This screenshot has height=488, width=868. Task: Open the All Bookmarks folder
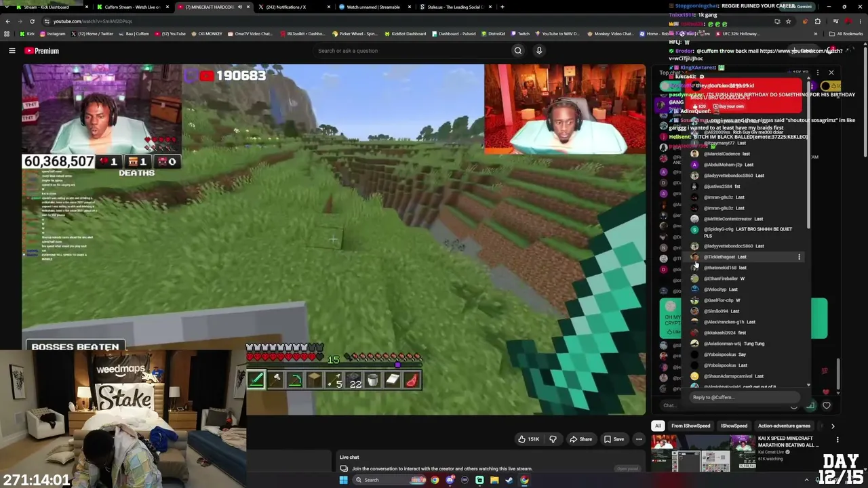[x=847, y=34]
